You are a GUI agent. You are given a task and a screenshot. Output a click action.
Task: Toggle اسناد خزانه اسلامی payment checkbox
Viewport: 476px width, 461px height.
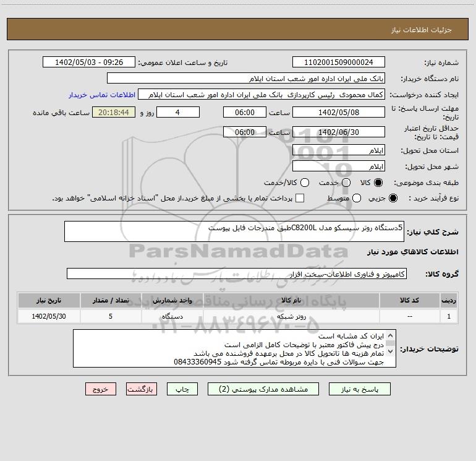(300, 198)
